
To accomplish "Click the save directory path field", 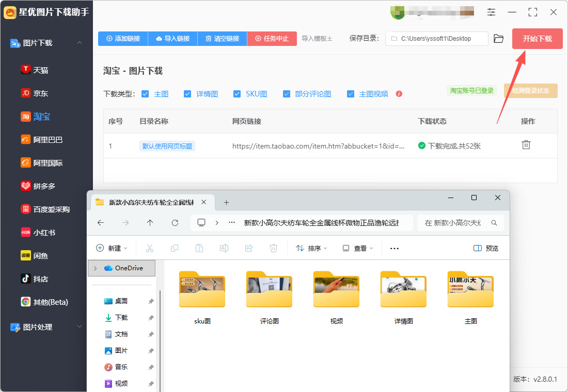I will (437, 39).
